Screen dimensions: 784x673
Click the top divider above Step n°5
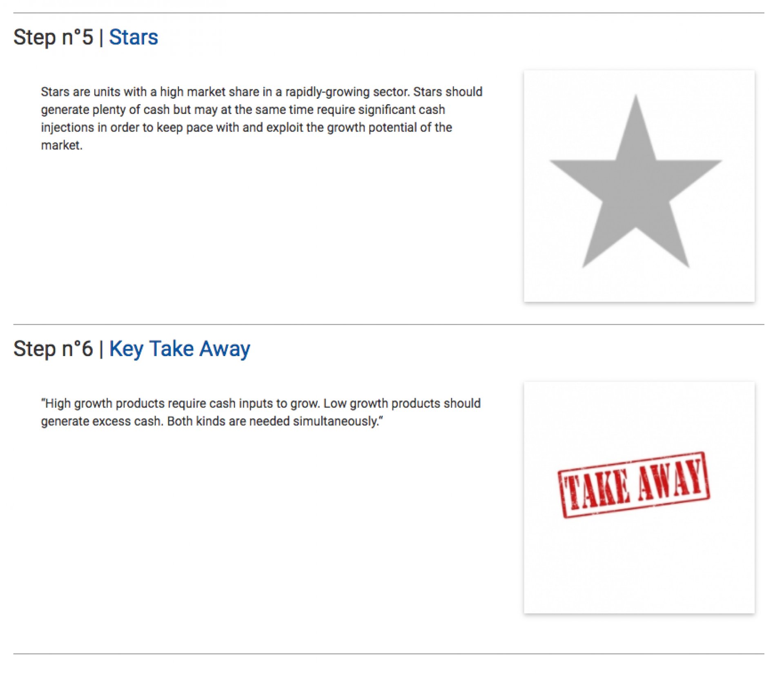389,13
